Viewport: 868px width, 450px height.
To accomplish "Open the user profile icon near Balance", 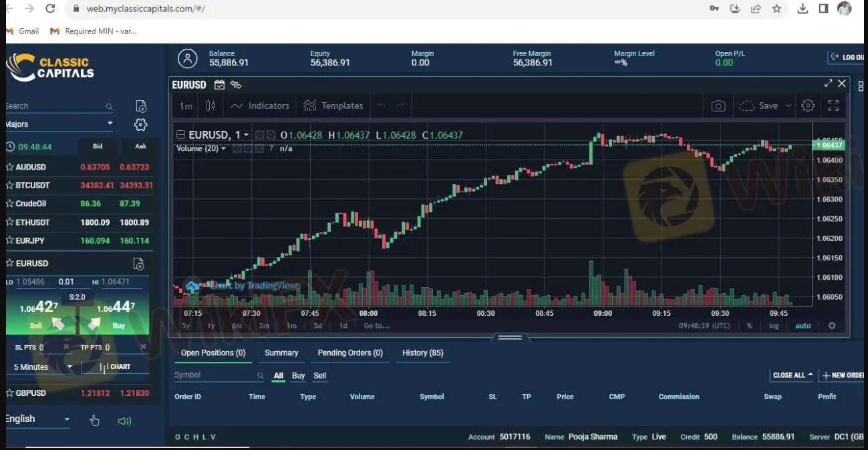I will click(188, 59).
